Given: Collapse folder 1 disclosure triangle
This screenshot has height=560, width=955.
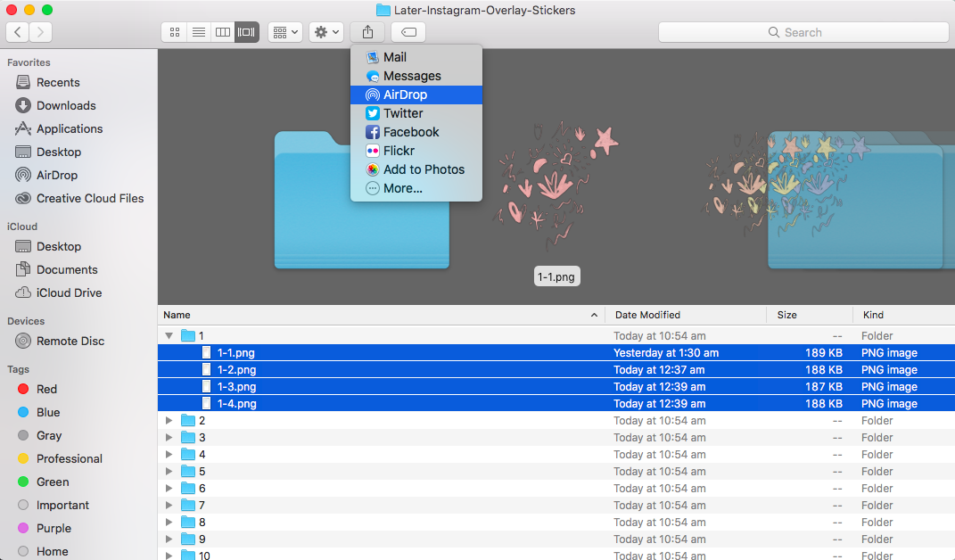Looking at the screenshot, I should pos(169,336).
